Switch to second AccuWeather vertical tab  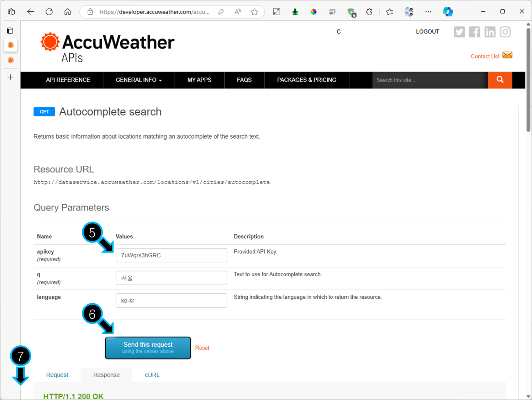pyautogui.click(x=11, y=60)
